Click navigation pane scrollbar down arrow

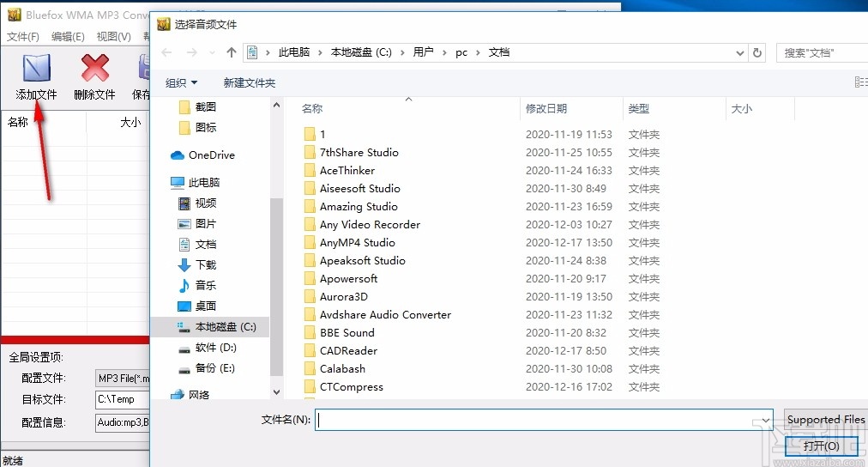[276, 392]
